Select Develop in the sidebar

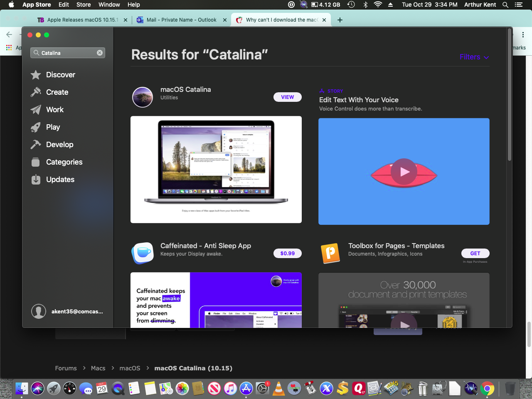52,145
